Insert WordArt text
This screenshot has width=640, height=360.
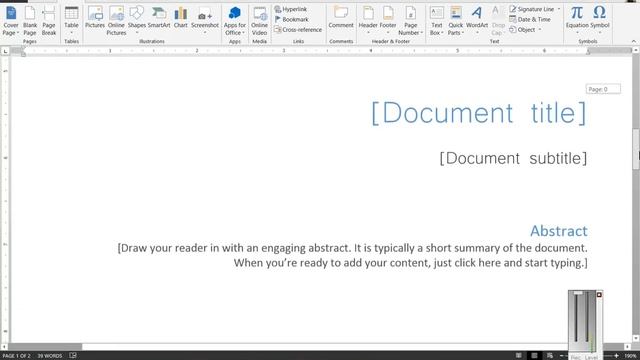tap(477, 21)
